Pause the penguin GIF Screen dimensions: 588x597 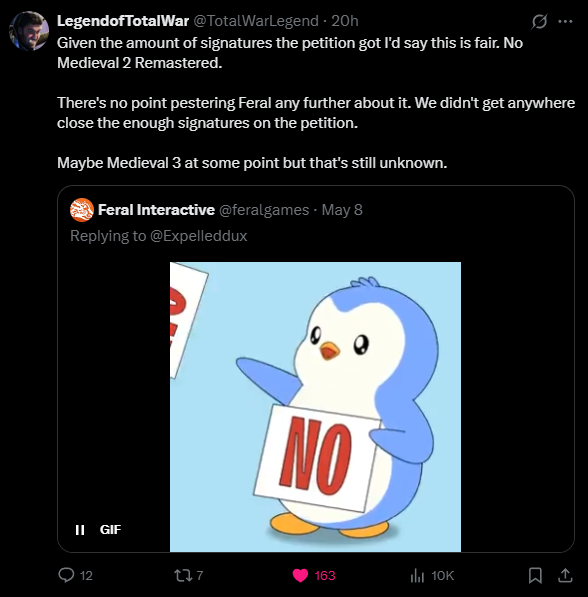80,530
